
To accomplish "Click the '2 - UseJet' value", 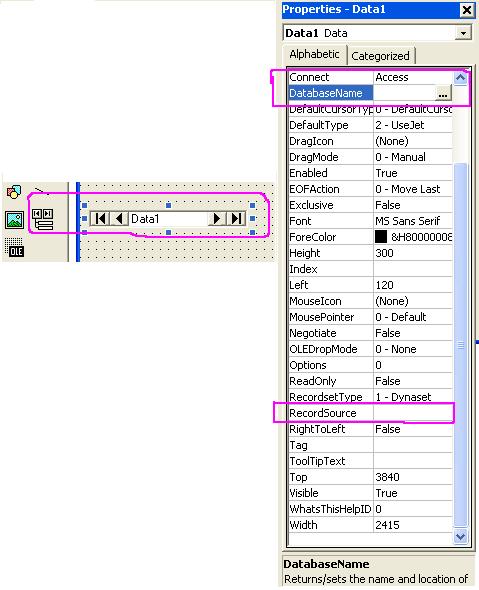I will [400, 125].
